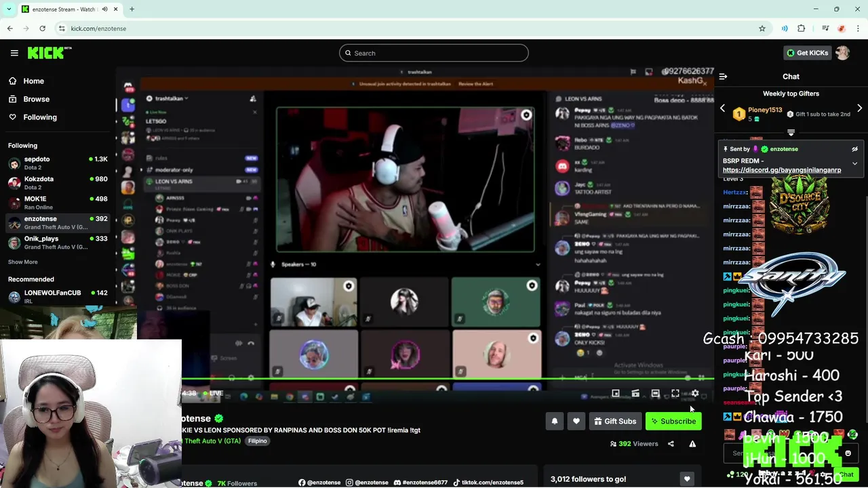Bookmark this page with star
This screenshot has width=868, height=488.
[762, 28]
